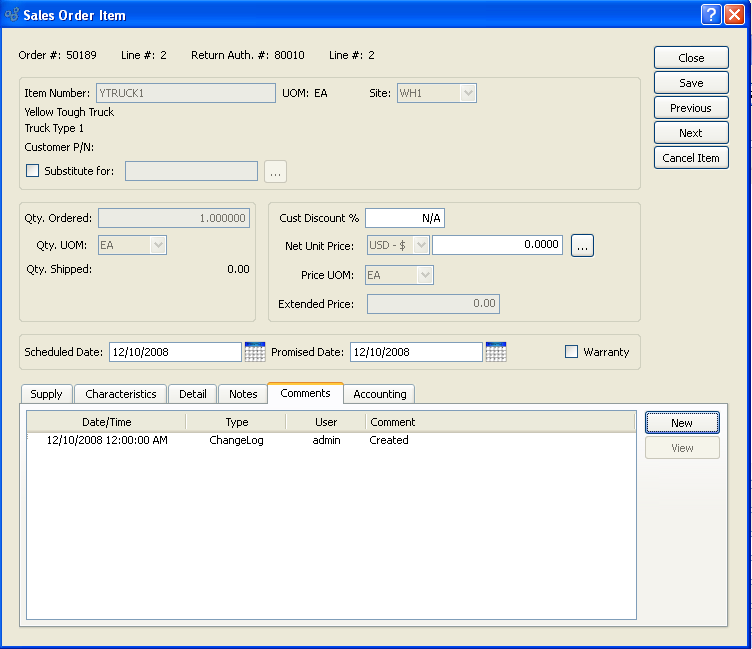This screenshot has height=649, width=752.
Task: Select the Characteristics tab
Action: 121,394
